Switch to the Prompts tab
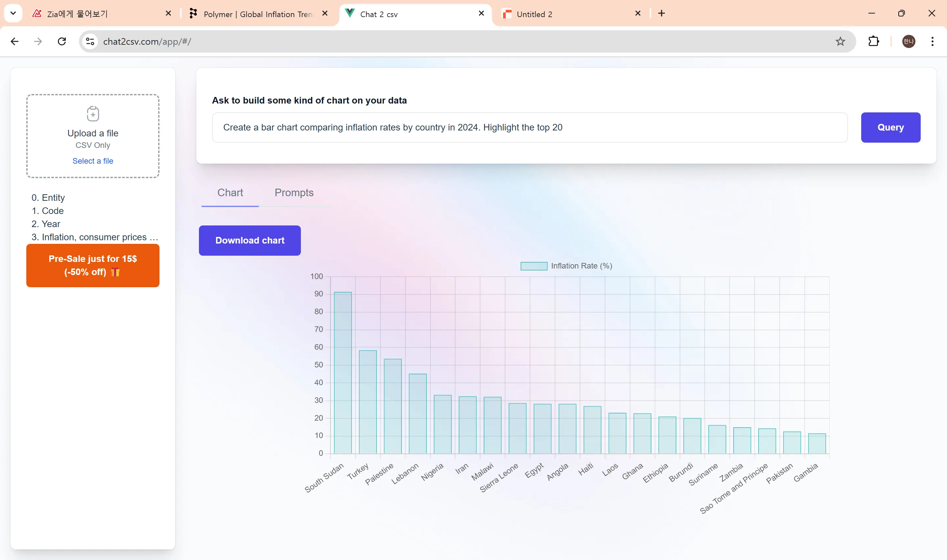Viewport: 947px width, 560px height. pyautogui.click(x=294, y=193)
